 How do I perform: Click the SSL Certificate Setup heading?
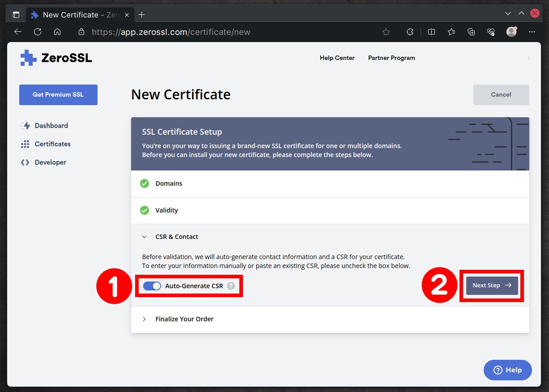coord(182,132)
